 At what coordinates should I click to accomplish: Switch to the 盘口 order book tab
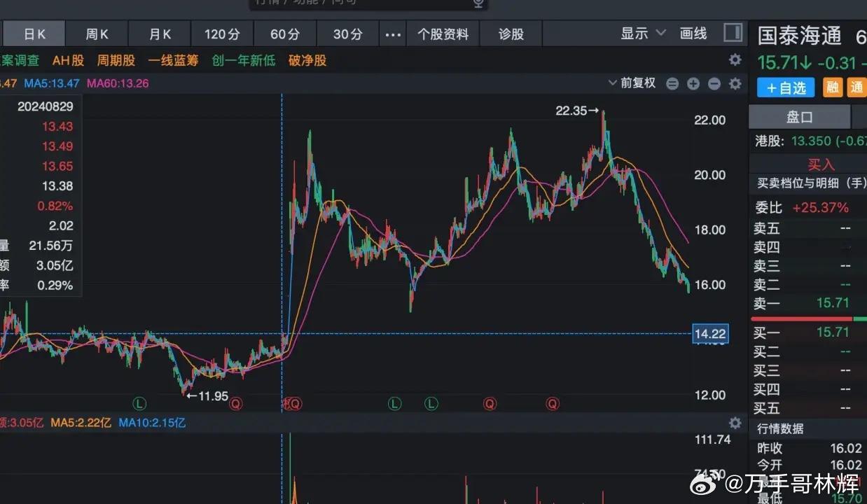[799, 117]
